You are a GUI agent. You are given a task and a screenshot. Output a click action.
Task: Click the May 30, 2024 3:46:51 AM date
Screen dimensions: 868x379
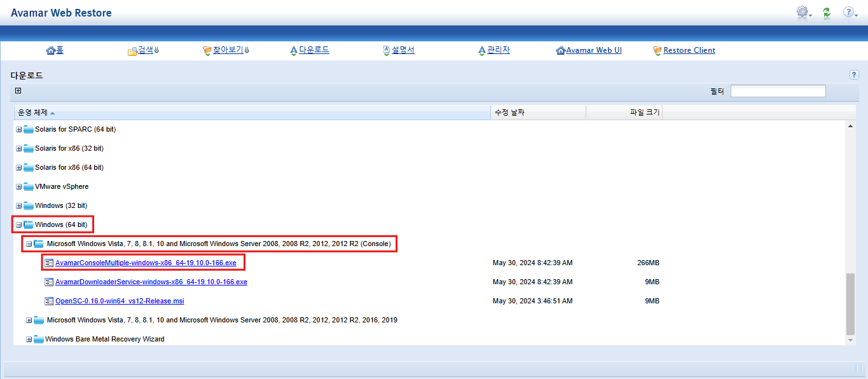click(x=532, y=301)
